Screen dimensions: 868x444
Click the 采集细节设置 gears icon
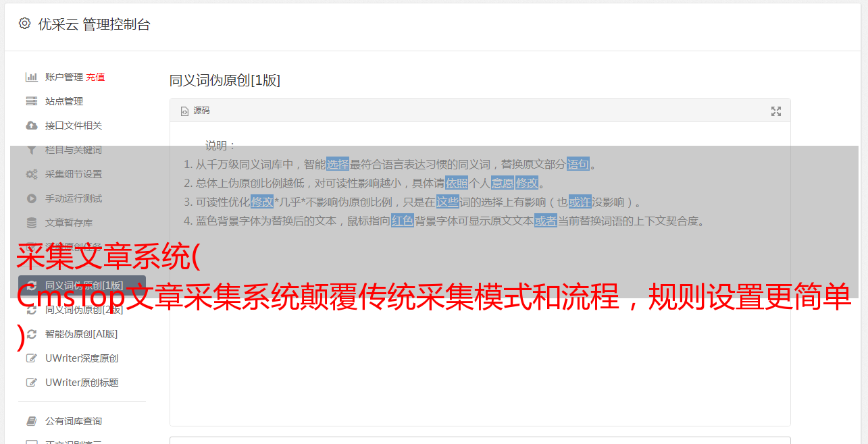click(x=31, y=174)
